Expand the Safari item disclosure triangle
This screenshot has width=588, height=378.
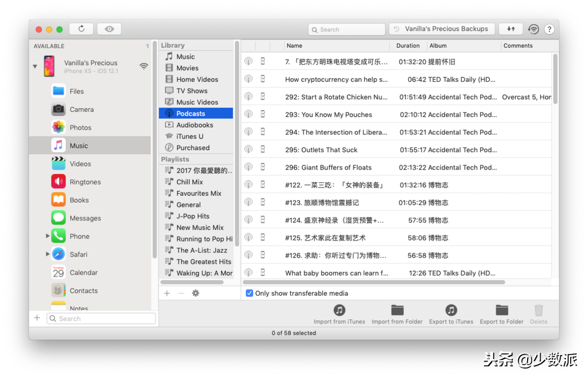click(48, 254)
